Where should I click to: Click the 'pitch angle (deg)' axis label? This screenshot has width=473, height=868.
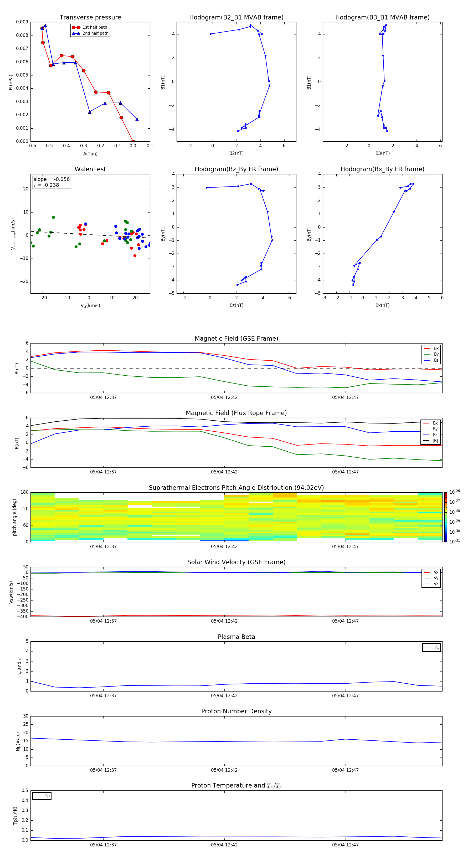tap(14, 517)
